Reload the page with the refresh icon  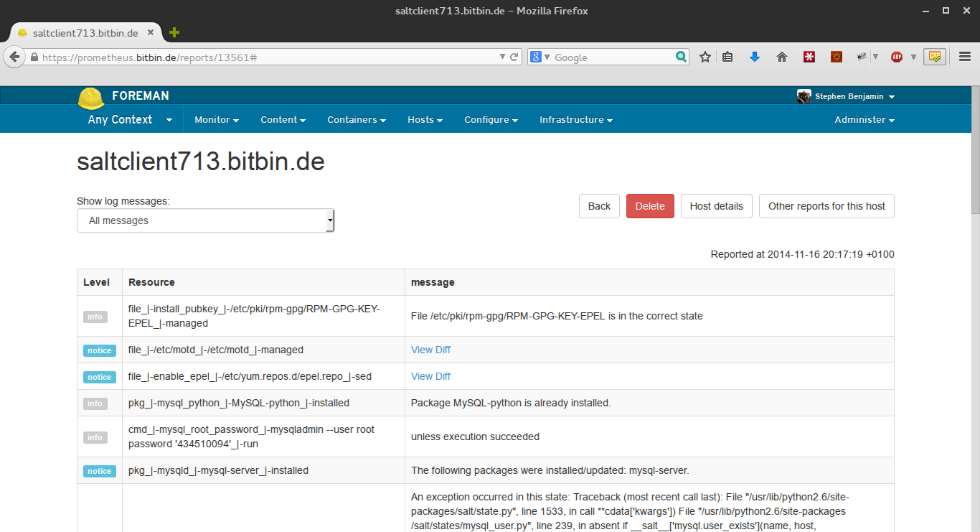point(514,57)
